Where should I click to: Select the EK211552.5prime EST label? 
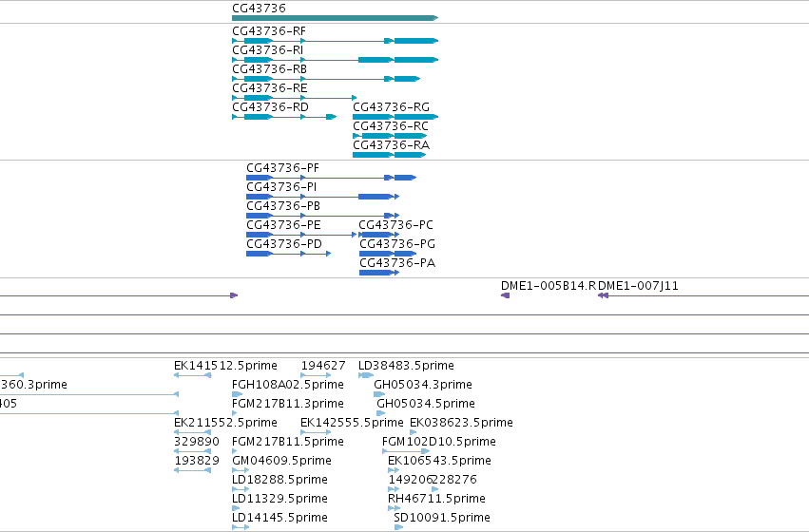click(x=225, y=424)
